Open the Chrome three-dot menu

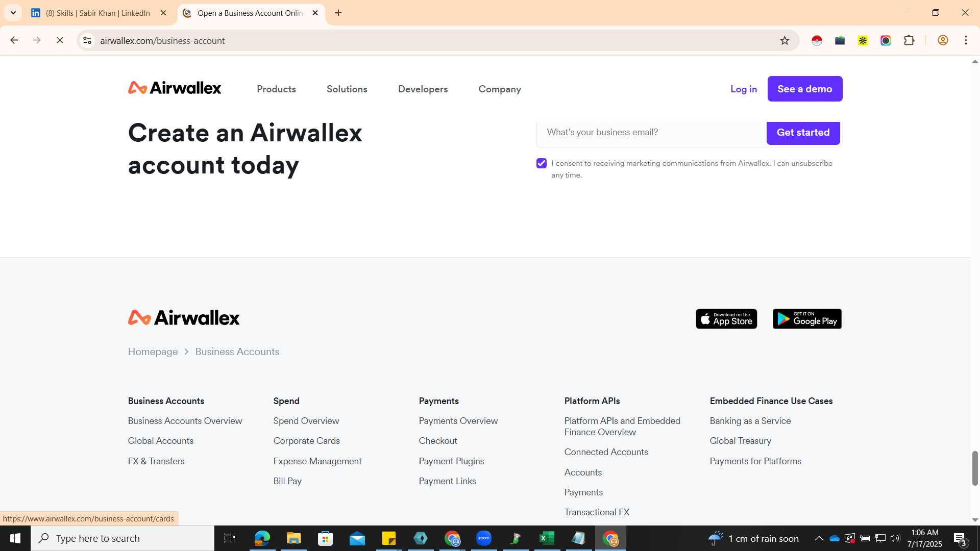[x=966, y=40]
